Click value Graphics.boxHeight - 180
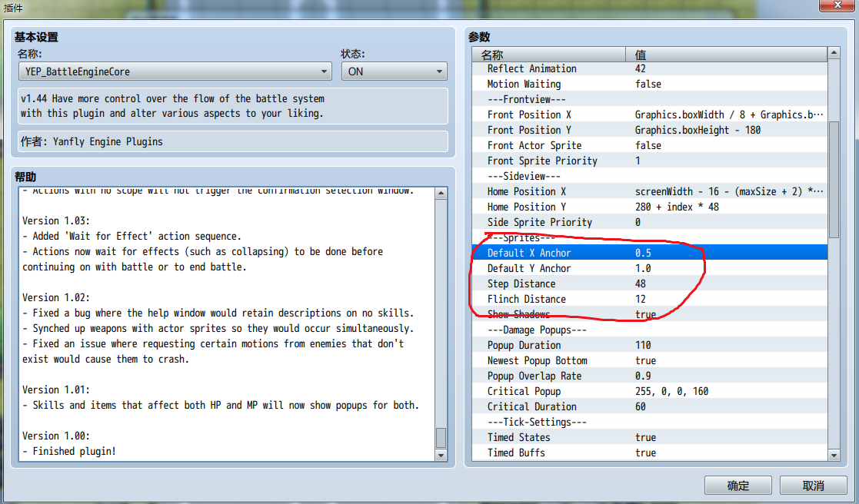Image resolution: width=859 pixels, height=504 pixels. pos(698,131)
